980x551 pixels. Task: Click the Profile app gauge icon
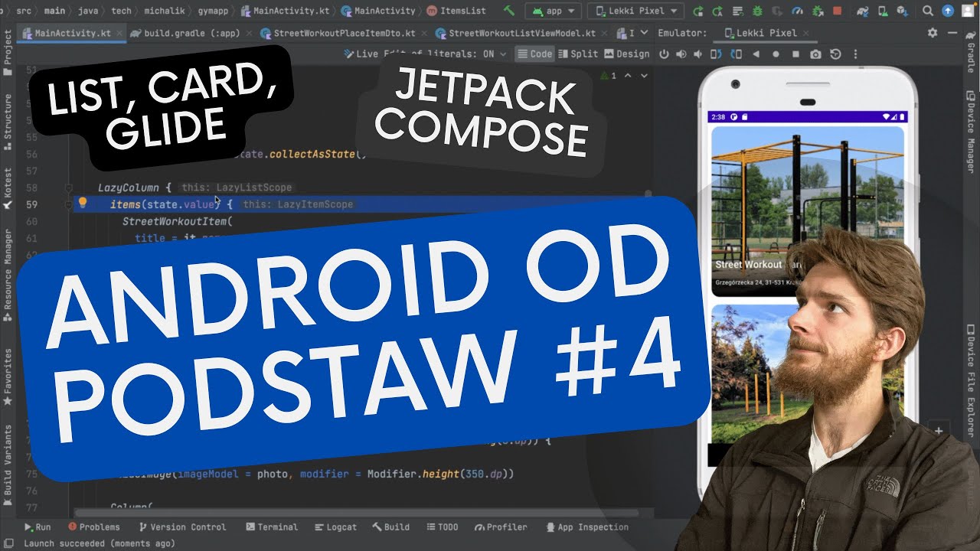click(797, 11)
